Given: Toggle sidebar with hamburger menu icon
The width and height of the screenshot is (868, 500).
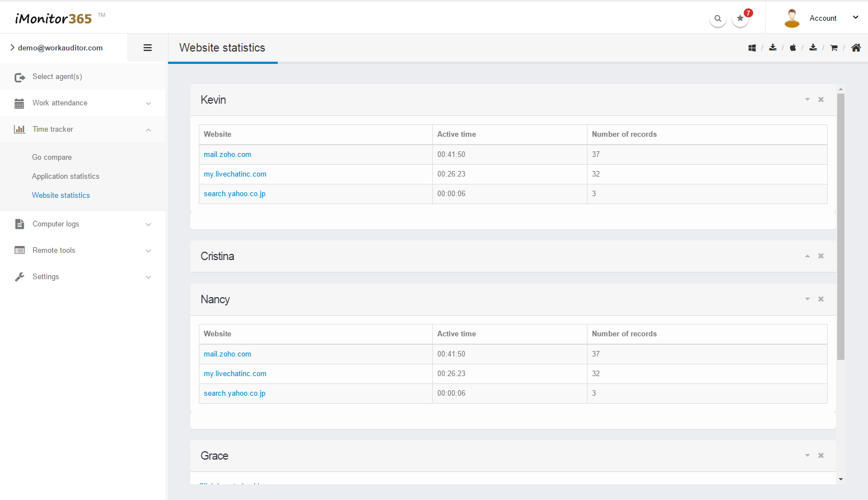Looking at the screenshot, I should tap(148, 48).
